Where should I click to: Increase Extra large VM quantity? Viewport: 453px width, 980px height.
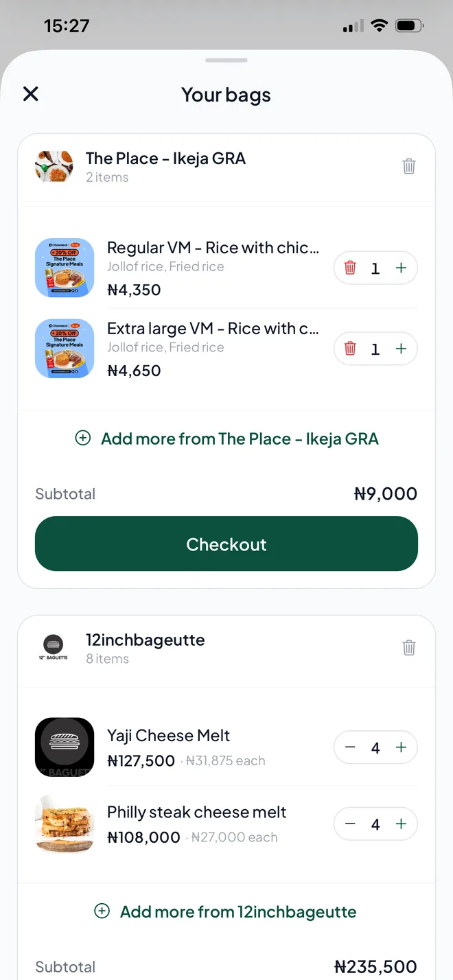pyautogui.click(x=402, y=349)
